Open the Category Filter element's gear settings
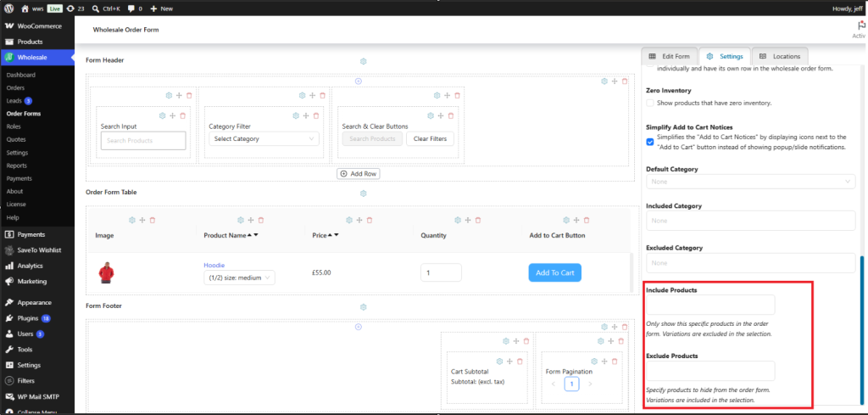This screenshot has height=415, width=868. [x=296, y=115]
